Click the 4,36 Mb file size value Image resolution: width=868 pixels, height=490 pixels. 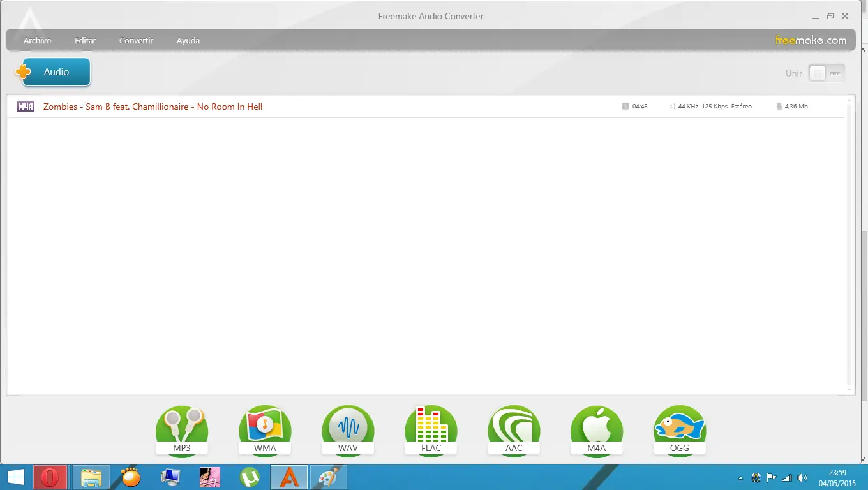click(796, 107)
